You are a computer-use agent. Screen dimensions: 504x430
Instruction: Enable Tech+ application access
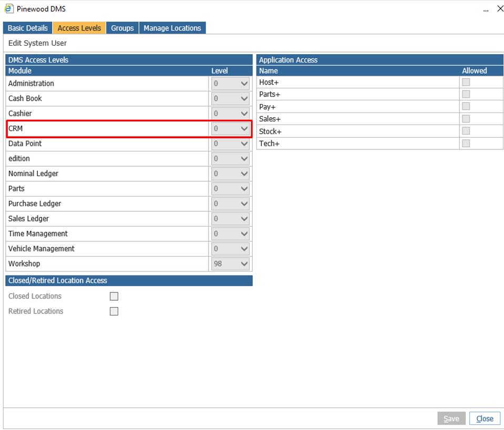coord(466,143)
